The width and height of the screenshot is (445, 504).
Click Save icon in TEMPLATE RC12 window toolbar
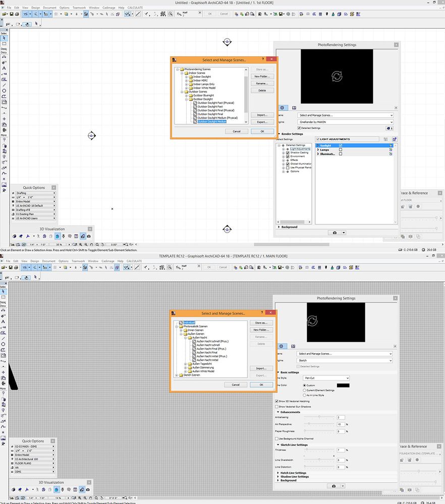point(11,267)
